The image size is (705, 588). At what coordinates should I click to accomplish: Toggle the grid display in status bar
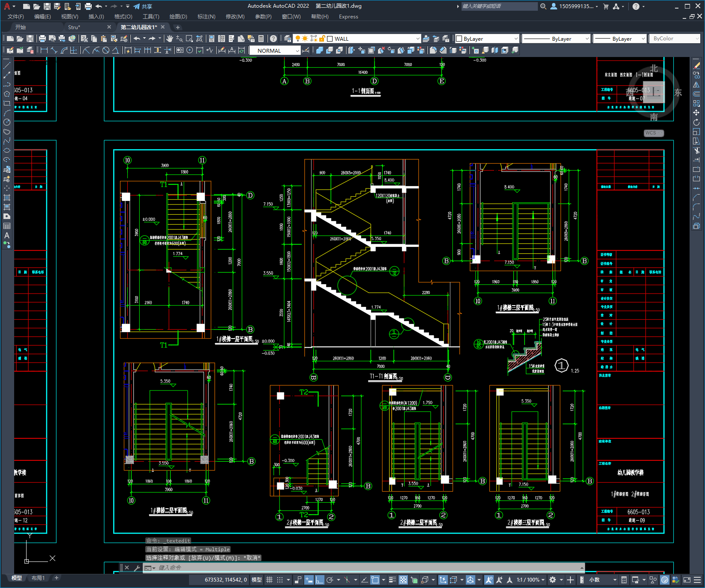coord(270,580)
